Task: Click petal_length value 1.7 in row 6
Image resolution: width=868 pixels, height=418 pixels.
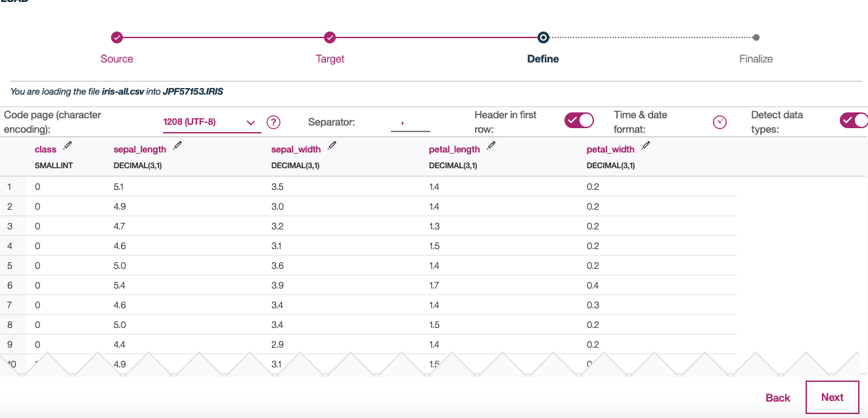Action: [434, 285]
